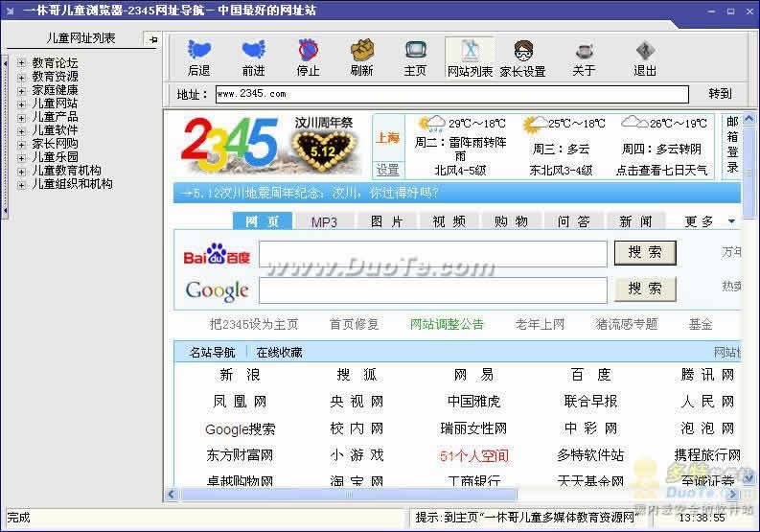Click the 2345 site logo
Screen dimensions: 760x532
(x=229, y=145)
